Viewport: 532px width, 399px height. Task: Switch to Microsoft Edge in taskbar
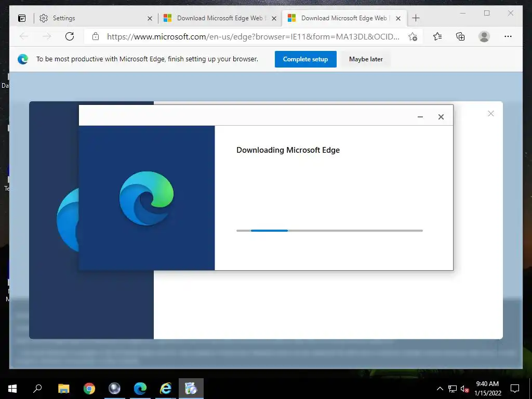140,389
